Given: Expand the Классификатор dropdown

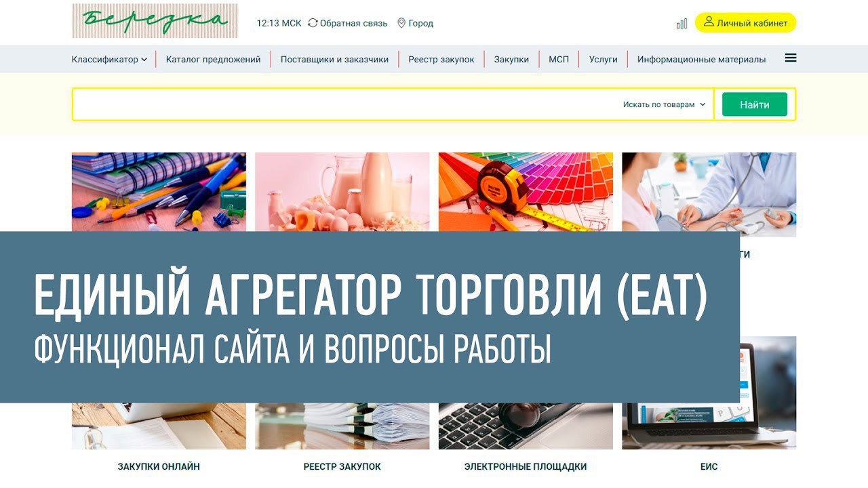Looking at the screenshot, I should 109,60.
